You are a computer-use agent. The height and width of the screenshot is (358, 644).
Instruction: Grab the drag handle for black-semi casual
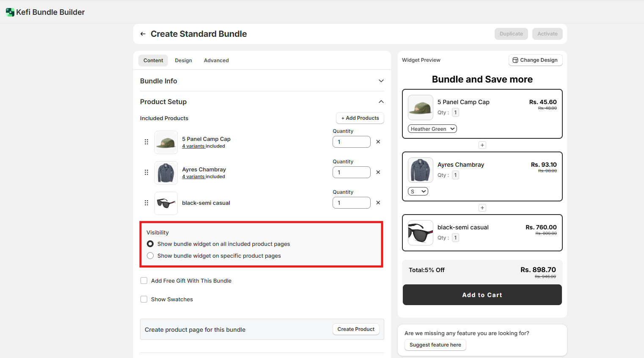[146, 203]
